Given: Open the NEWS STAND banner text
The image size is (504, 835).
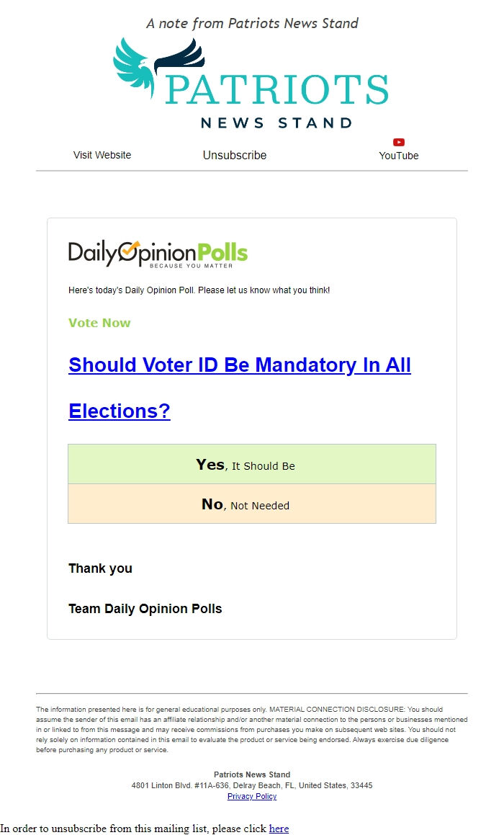Looking at the screenshot, I should (x=276, y=122).
